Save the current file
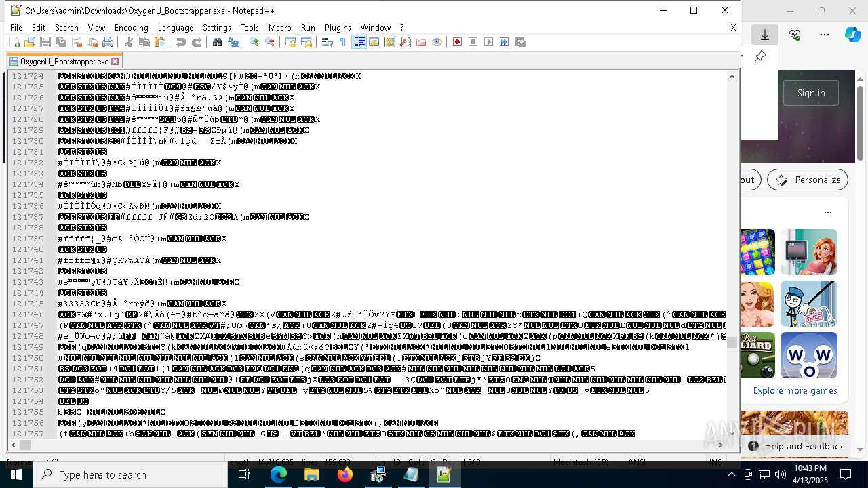This screenshot has width=868, height=488. click(45, 42)
